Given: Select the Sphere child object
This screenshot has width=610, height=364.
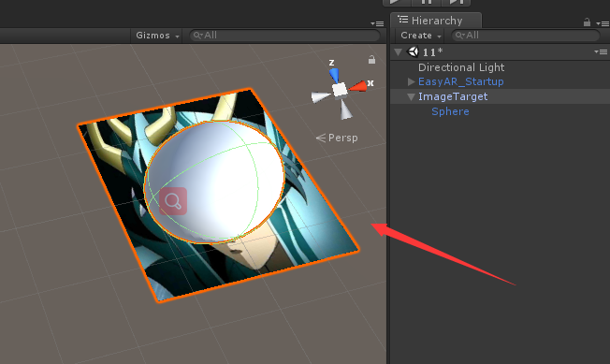Looking at the screenshot, I should point(450,111).
